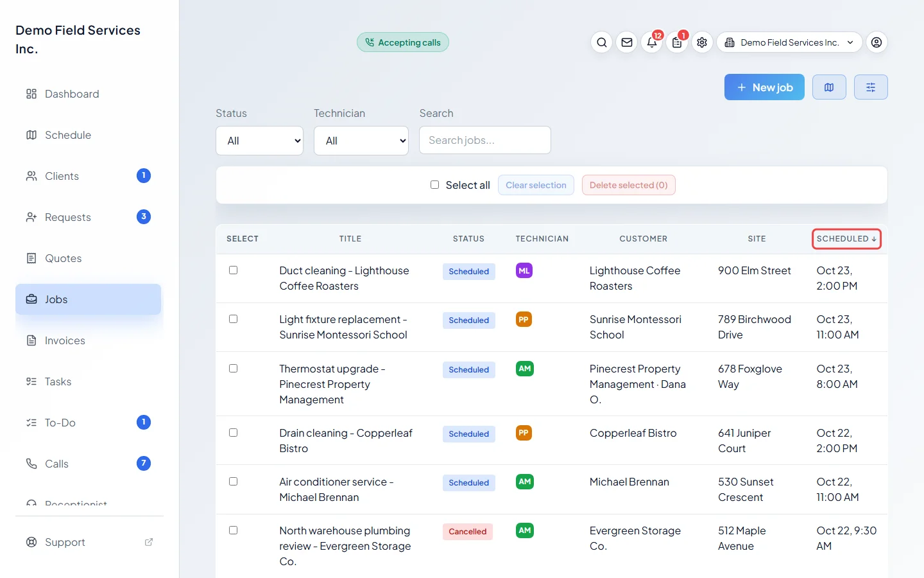The height and width of the screenshot is (578, 924).
Task: Click the Clear selection button
Action: pos(536,185)
